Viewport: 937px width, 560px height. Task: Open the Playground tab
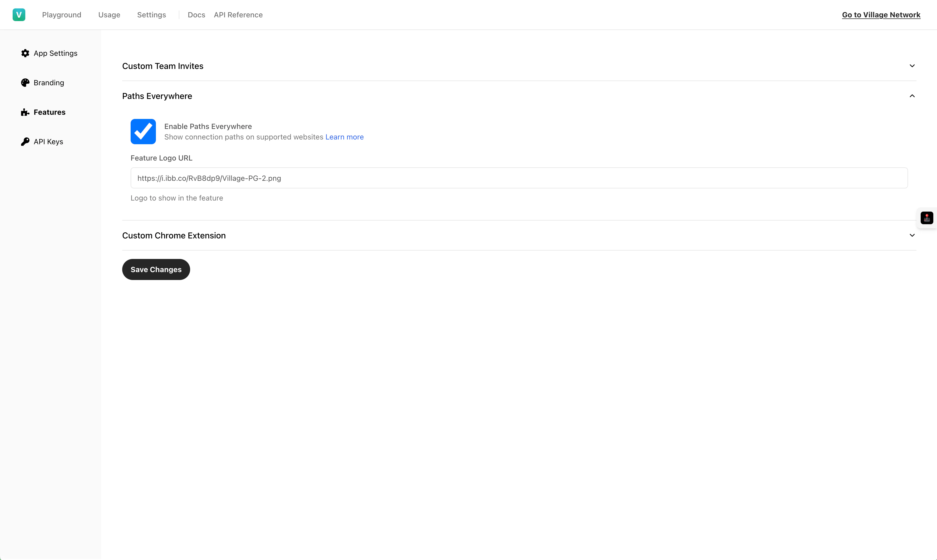pos(62,15)
